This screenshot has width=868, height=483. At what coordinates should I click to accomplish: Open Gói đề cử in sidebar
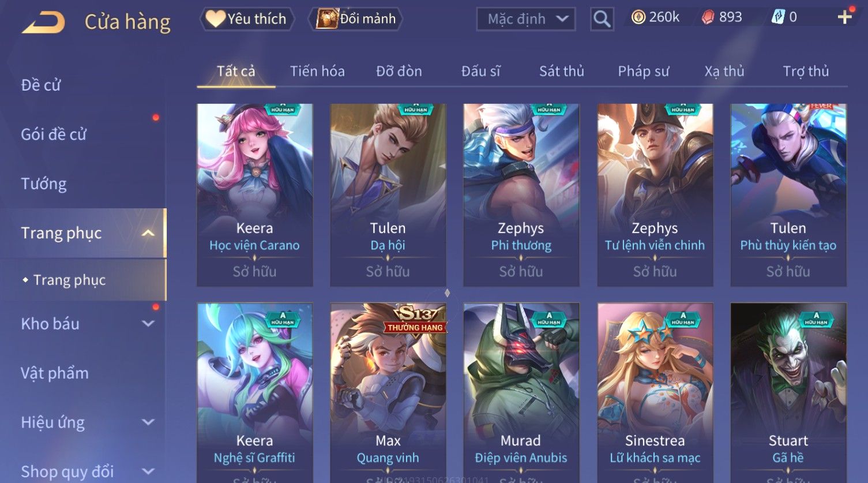point(54,134)
